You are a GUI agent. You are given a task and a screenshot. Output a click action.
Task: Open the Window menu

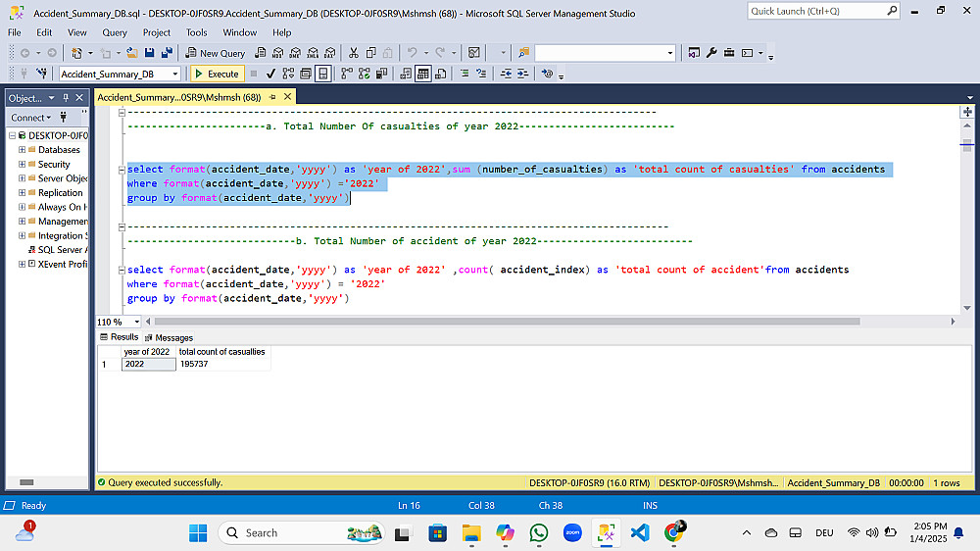pyautogui.click(x=239, y=32)
